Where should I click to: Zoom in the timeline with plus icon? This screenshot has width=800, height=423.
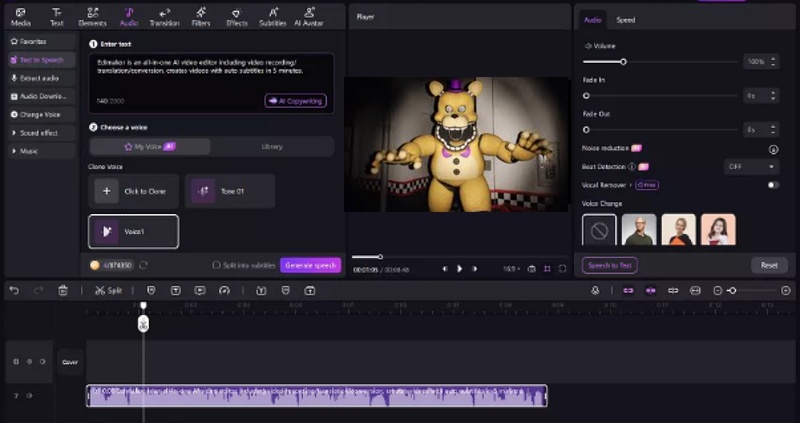tap(786, 290)
